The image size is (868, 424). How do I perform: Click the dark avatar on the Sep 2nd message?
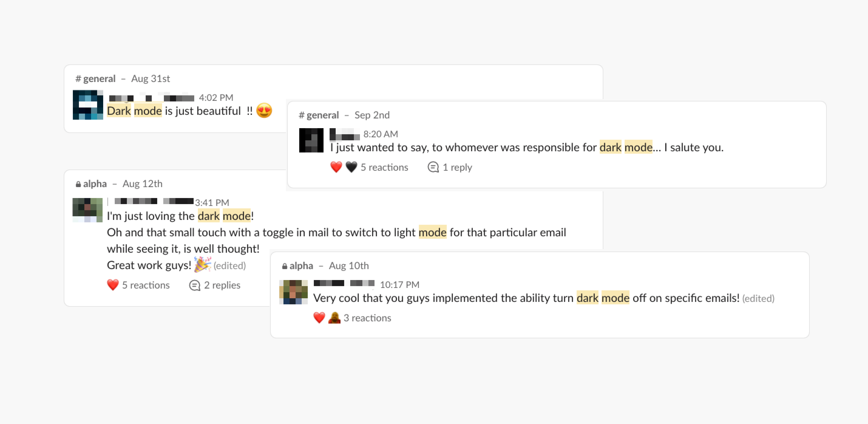(311, 140)
